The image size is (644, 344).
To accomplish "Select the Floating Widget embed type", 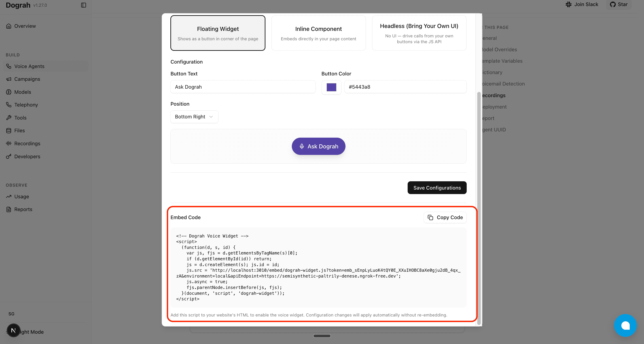I will click(218, 33).
